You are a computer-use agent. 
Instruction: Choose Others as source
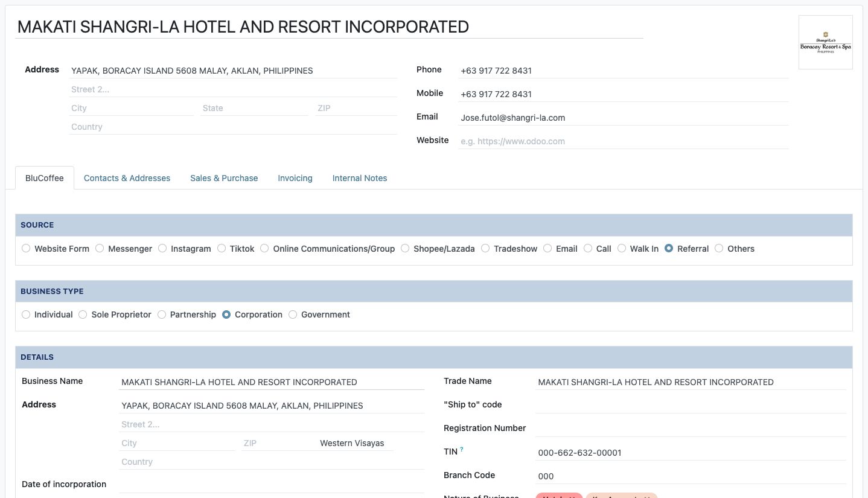[719, 248]
